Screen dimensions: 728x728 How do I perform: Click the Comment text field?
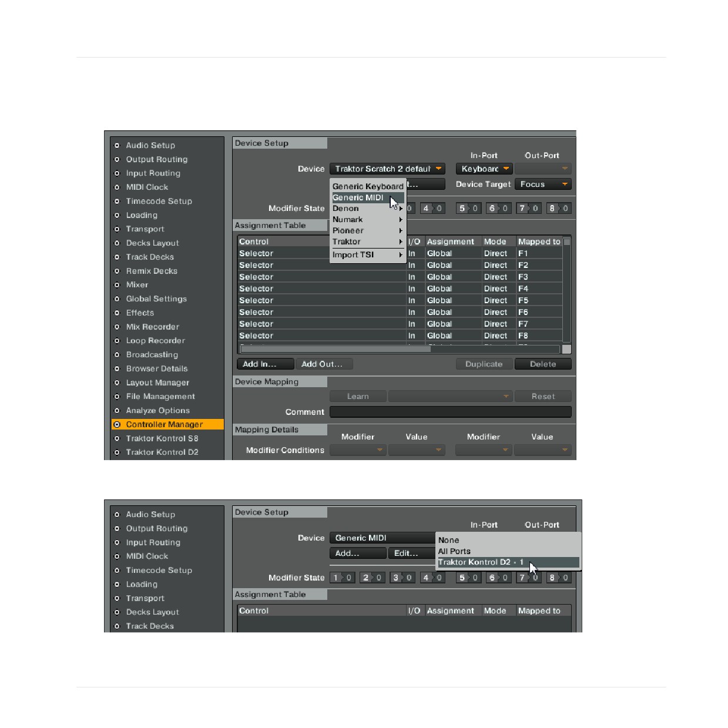[x=451, y=412]
